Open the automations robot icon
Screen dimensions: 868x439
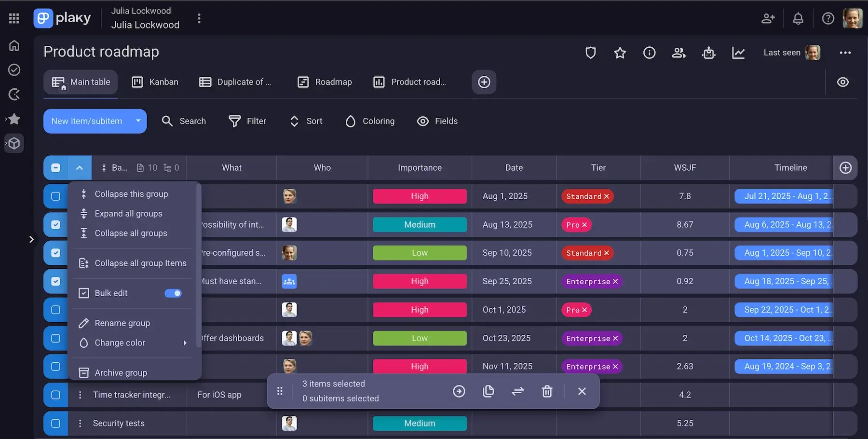pos(708,53)
